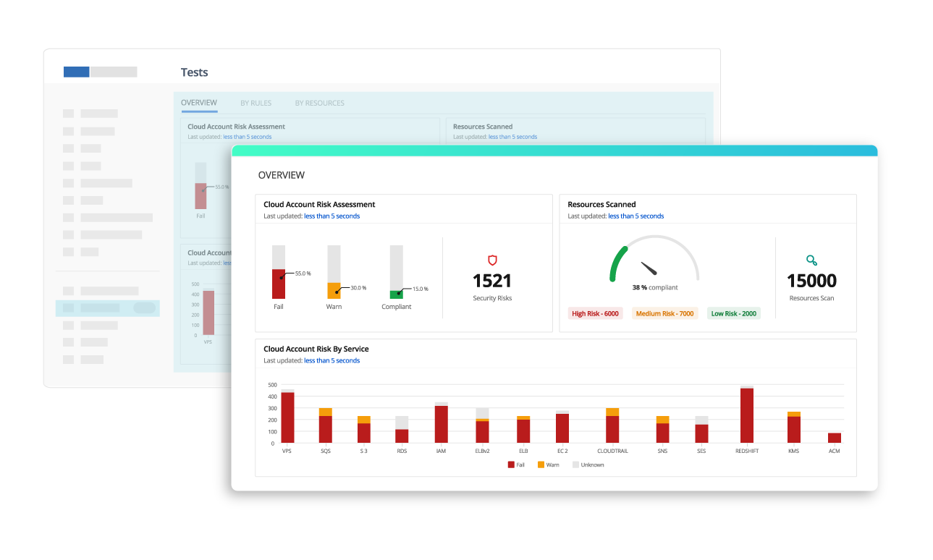933x560 pixels.
Task: Open the BY RULES tab
Action: click(256, 103)
